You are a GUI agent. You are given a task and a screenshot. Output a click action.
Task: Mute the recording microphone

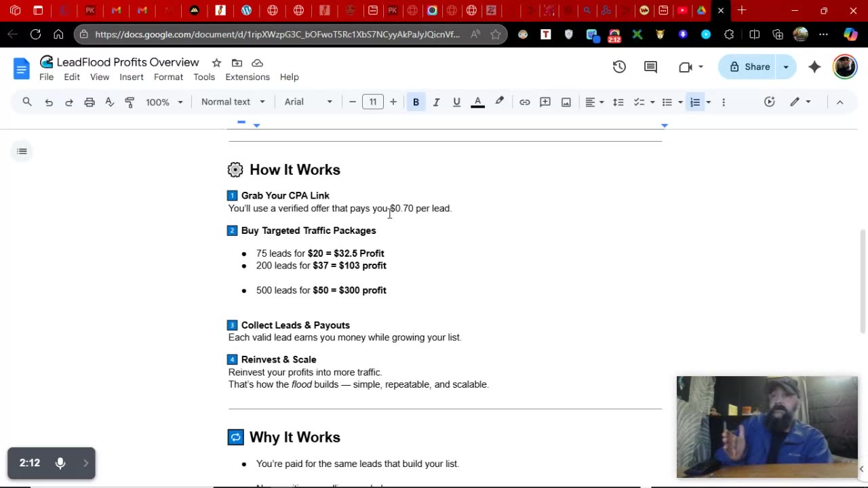(60, 464)
